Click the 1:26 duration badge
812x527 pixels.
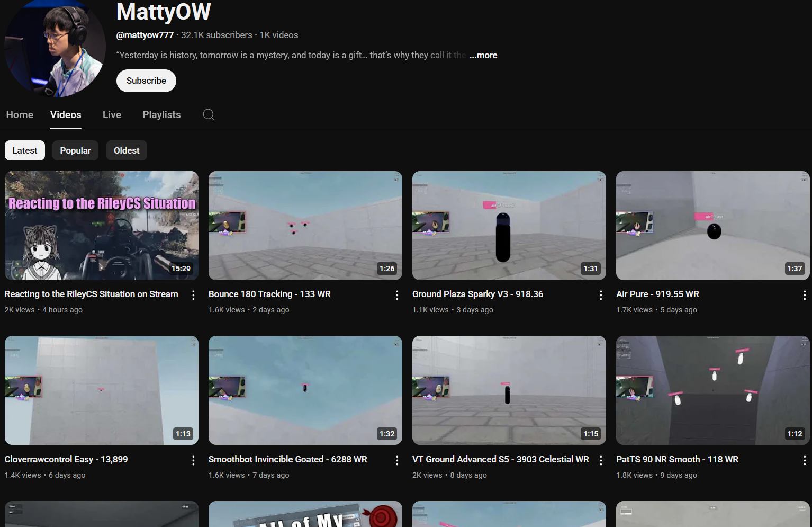pos(387,269)
